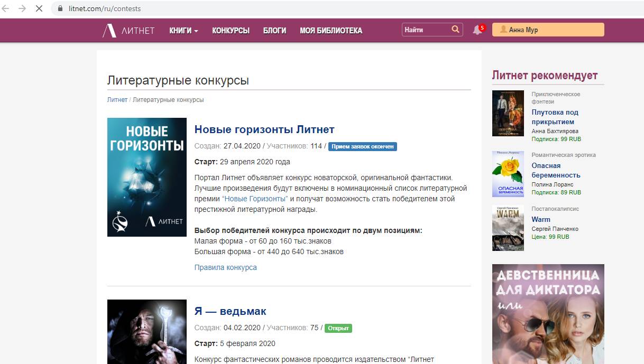
Task: Open Плутовка под прикрытием book cover
Action: pos(508,114)
